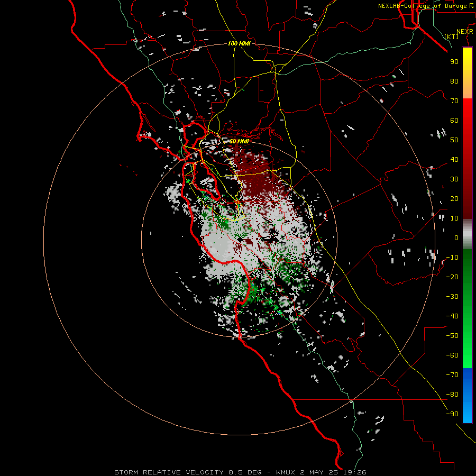Click the "KMUX" station identifier
The image size is (476, 476).
point(286,472)
